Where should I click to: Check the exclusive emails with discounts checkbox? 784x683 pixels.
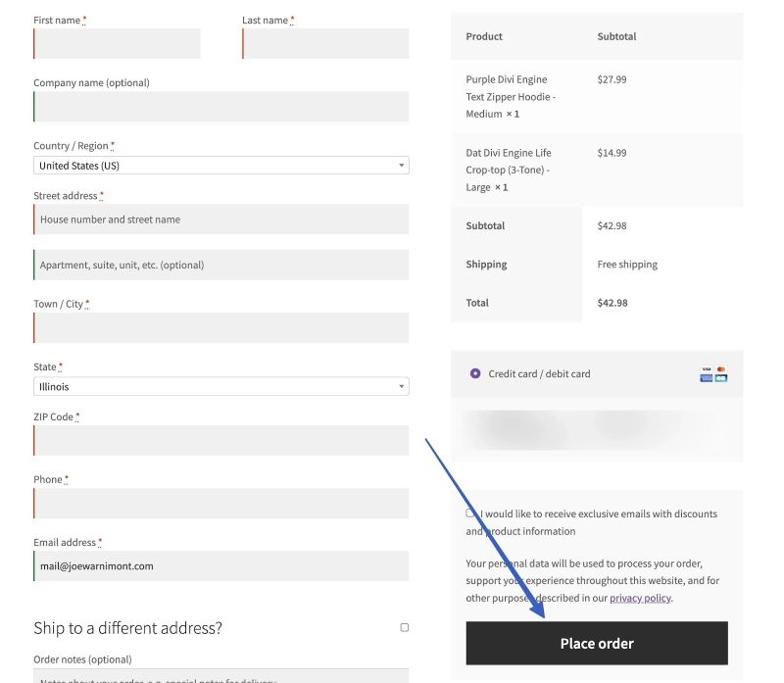[x=470, y=513]
